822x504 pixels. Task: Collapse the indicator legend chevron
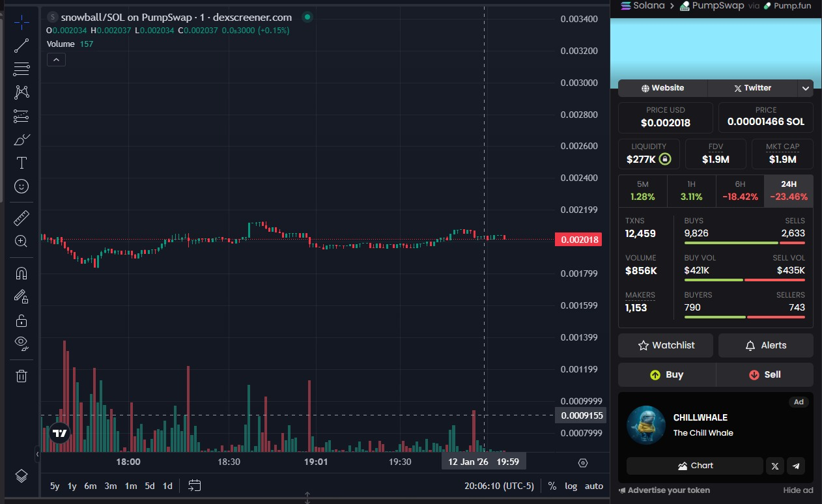tap(56, 60)
